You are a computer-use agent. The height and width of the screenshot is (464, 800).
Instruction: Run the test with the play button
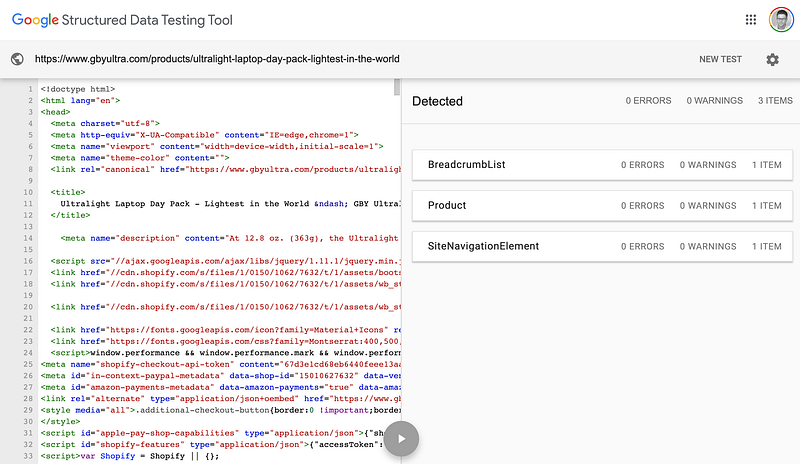402,439
